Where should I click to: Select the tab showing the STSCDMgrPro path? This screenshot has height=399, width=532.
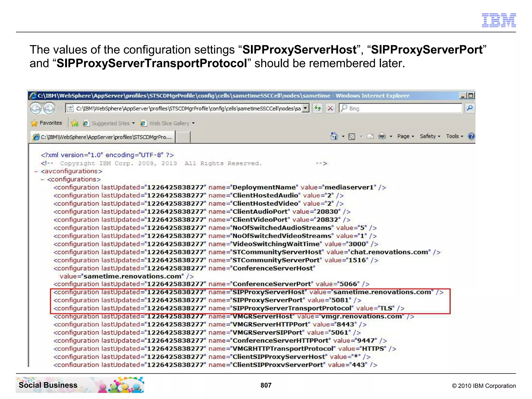click(x=103, y=137)
